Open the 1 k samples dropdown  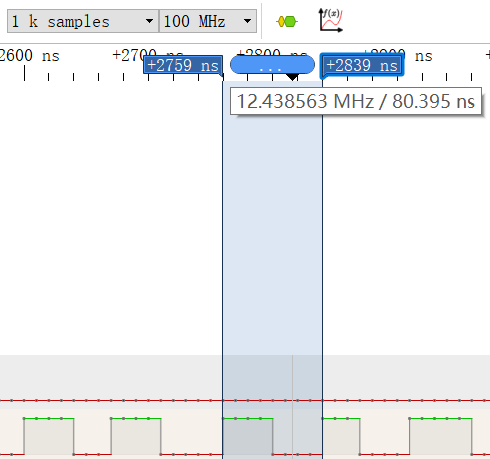(83, 21)
